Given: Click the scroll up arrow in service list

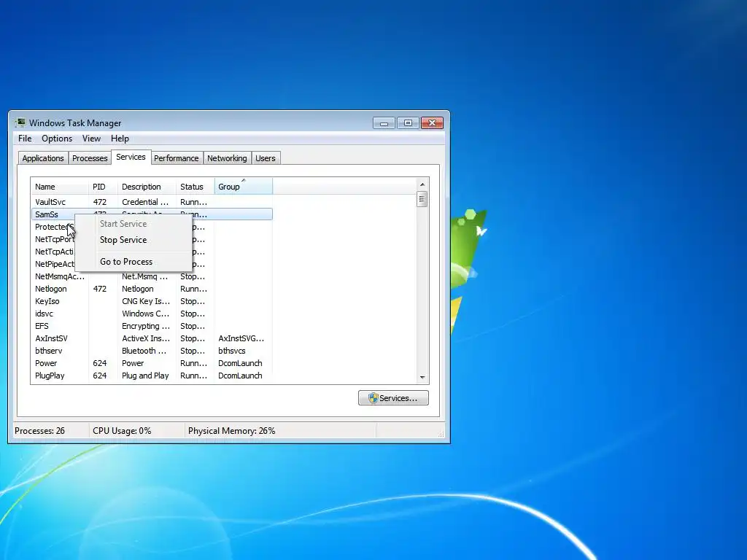Looking at the screenshot, I should tap(422, 184).
